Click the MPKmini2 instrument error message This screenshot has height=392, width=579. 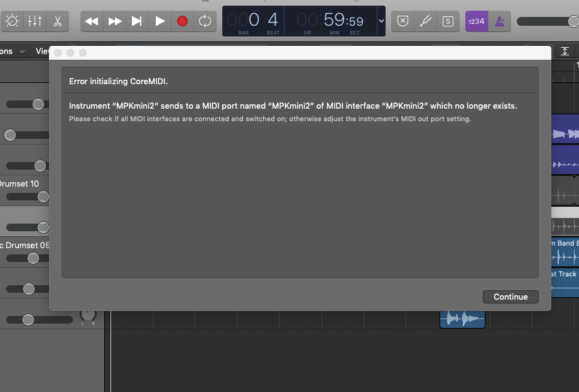coord(293,106)
